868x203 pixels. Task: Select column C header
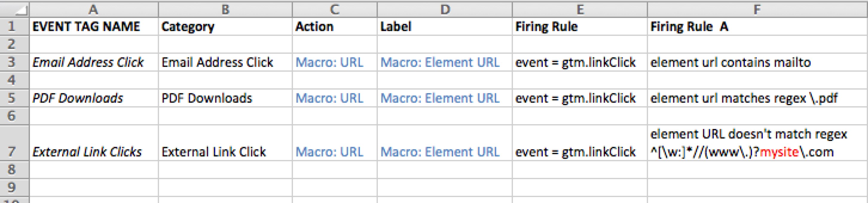point(334,9)
